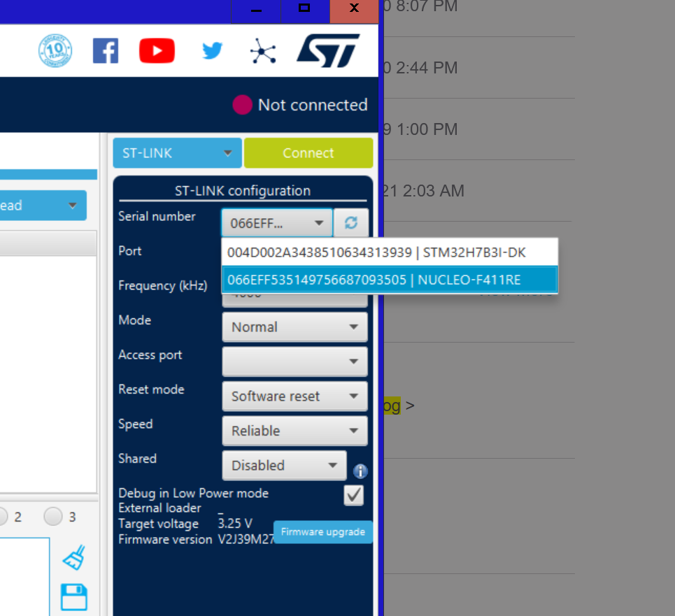Select the STM32H7B3I-DK serial number entry
The image size is (675, 616).
click(x=390, y=252)
